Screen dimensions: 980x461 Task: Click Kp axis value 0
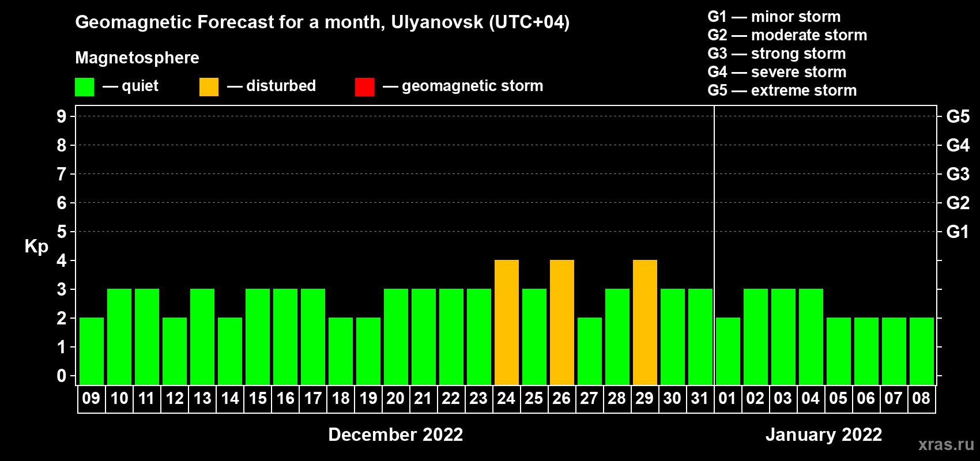62,376
